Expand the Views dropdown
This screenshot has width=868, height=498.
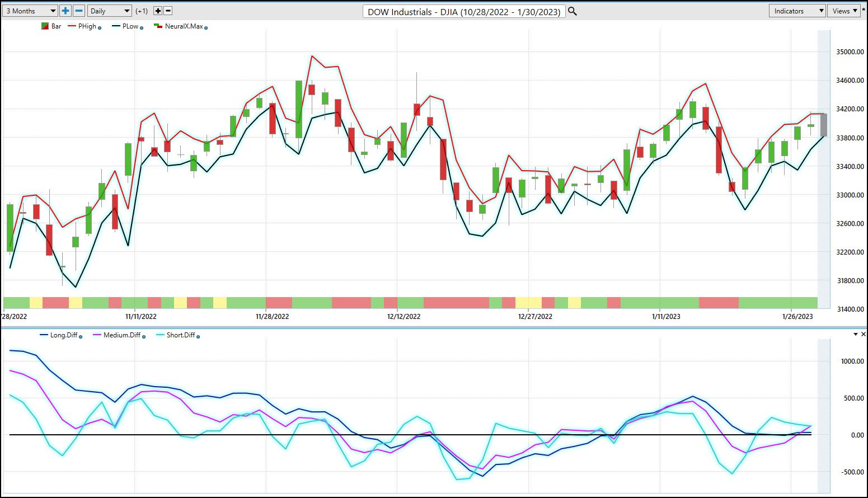[x=844, y=11]
